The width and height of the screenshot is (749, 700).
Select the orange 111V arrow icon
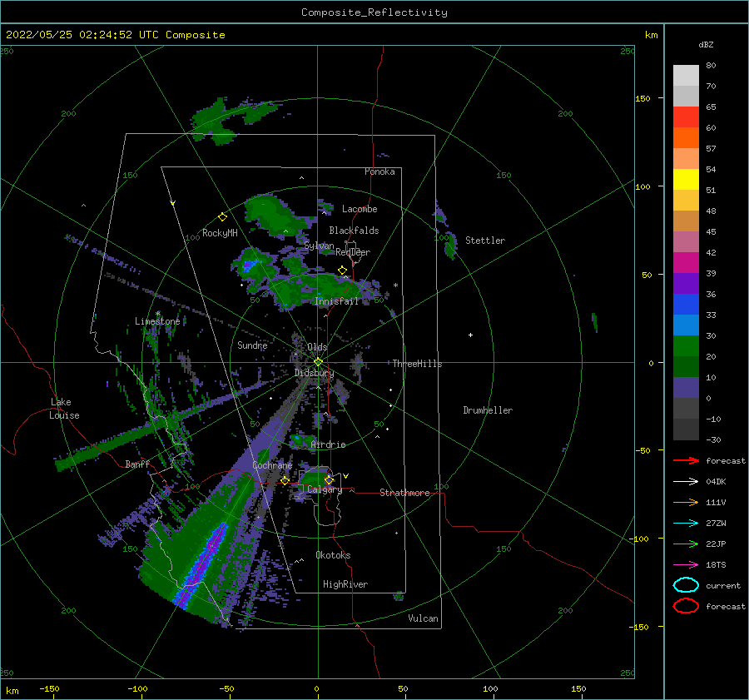686,502
